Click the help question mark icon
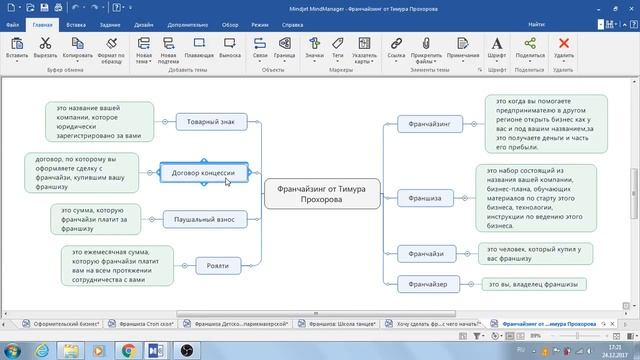This screenshot has width=640, height=360. click(x=117, y=7)
